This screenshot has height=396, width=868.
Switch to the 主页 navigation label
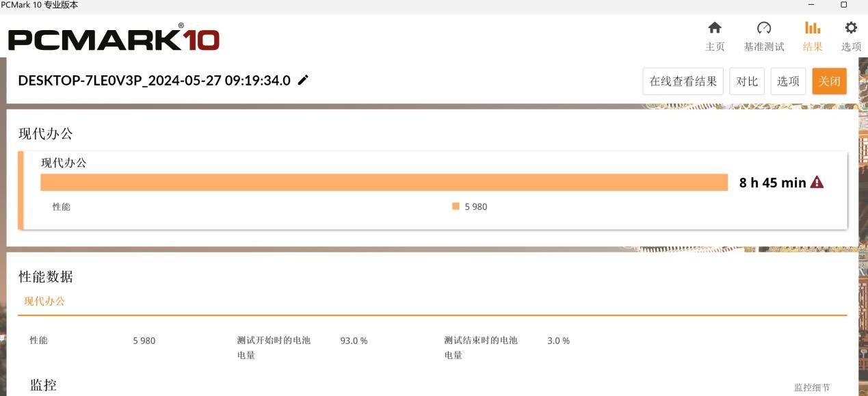pyautogui.click(x=715, y=47)
